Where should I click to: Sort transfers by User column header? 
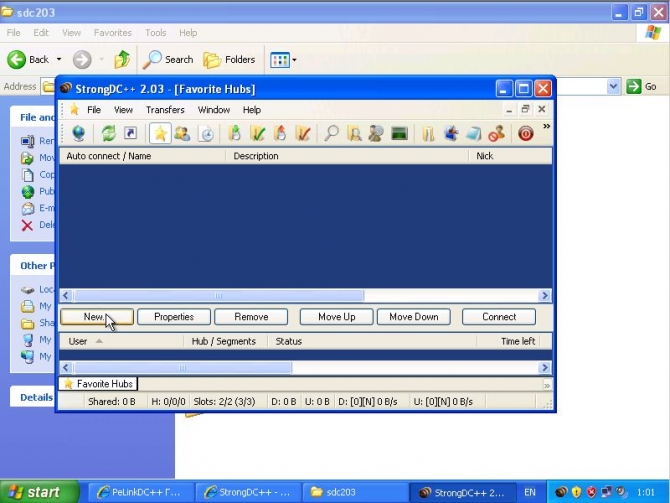tap(121, 341)
